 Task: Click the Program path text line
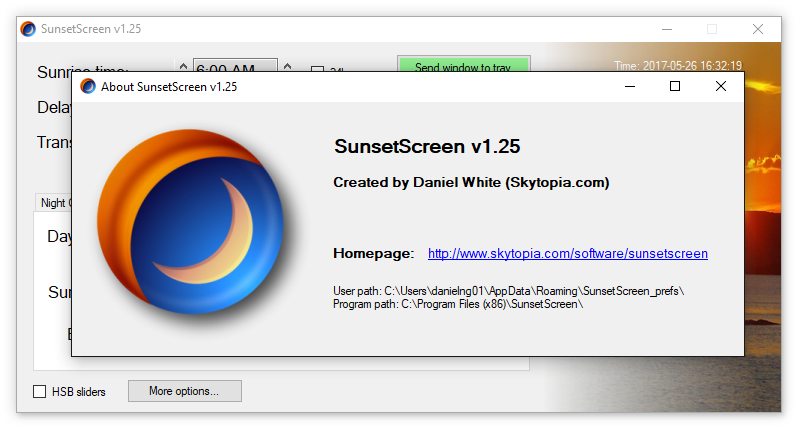point(458,304)
